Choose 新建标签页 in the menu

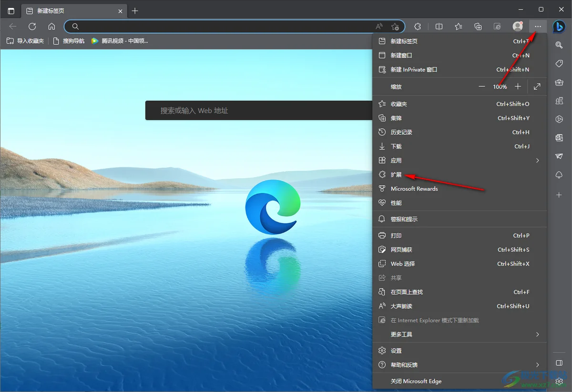click(460, 41)
